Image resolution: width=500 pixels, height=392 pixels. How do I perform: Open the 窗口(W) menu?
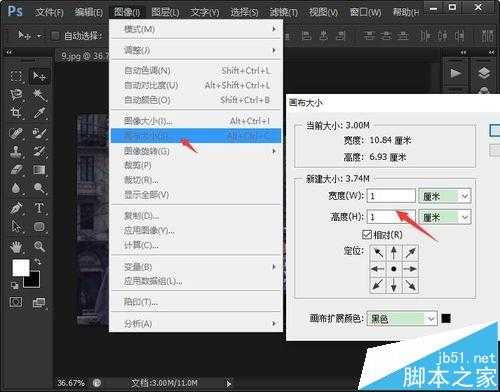(x=366, y=12)
